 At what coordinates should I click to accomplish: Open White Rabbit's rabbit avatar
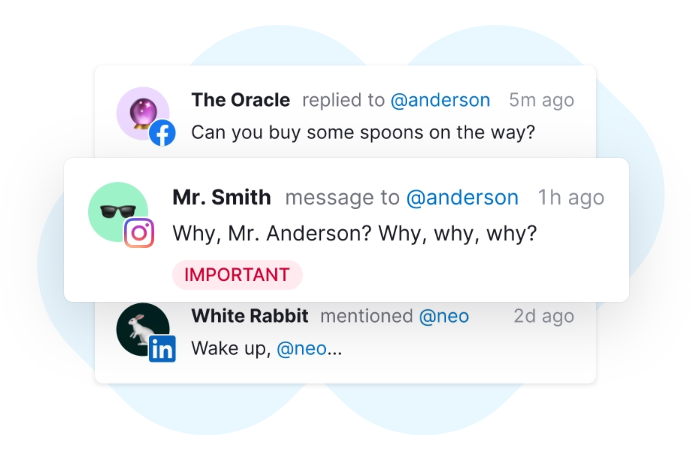click(143, 329)
